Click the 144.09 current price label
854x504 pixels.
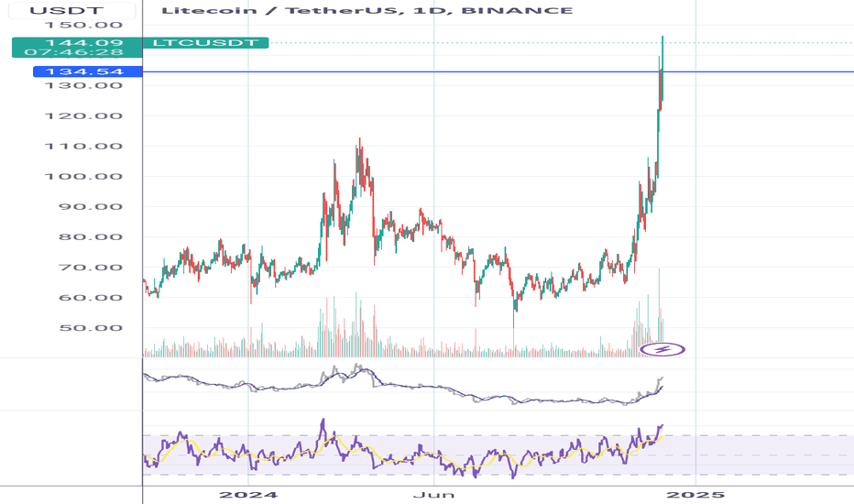84,42
